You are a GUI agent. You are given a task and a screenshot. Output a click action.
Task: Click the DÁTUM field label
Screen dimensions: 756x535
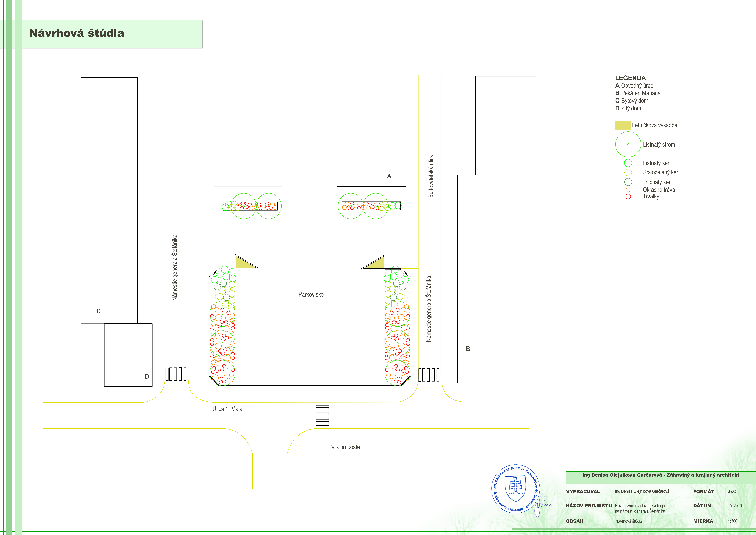coord(702,506)
